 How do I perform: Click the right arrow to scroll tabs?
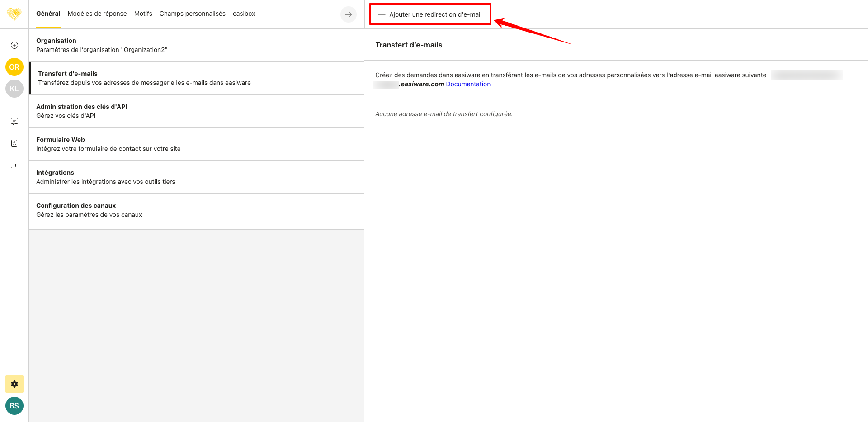(348, 14)
